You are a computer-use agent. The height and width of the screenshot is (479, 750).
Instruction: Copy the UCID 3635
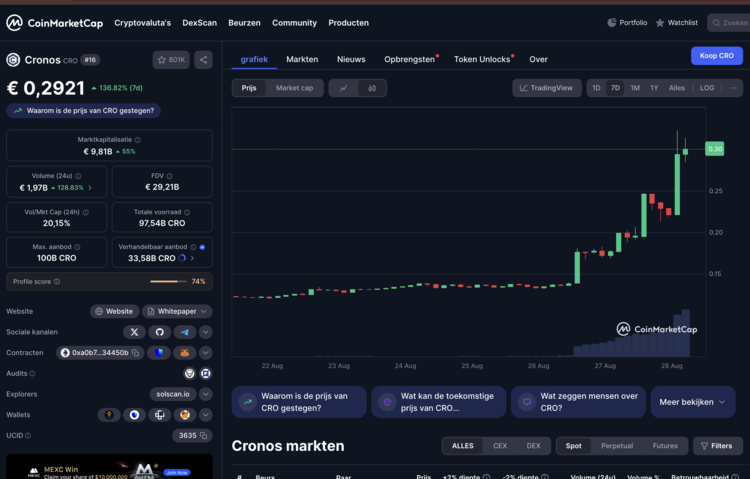[x=204, y=435]
